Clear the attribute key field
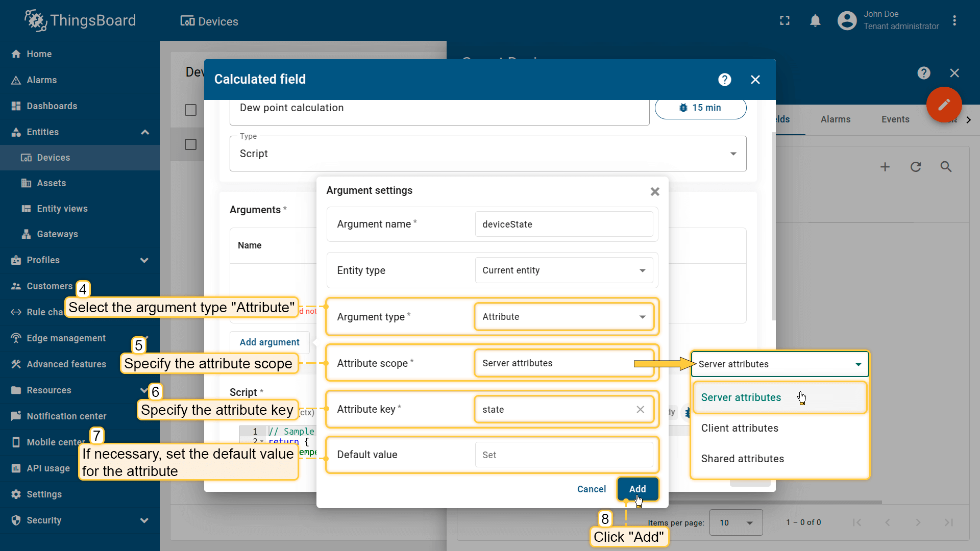Viewport: 980px width, 551px height. [640, 409]
